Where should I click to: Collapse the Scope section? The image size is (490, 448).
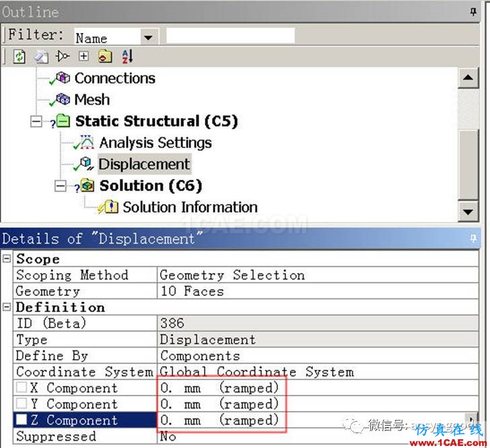coord(7,258)
